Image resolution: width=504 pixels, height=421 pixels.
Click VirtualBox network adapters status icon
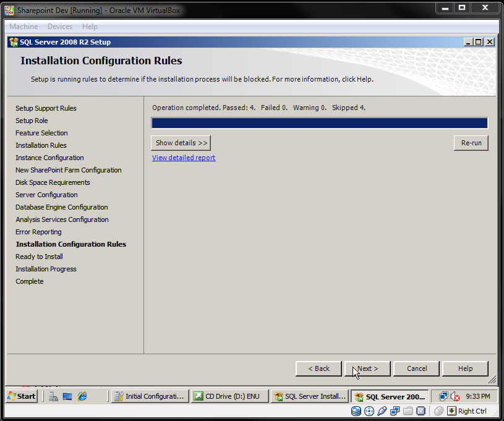pos(395,411)
